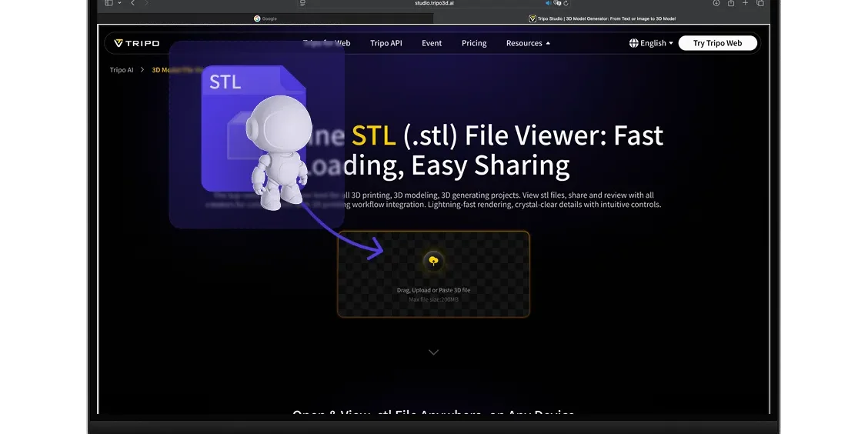Click the yellow STL word in the heading
The width and height of the screenshot is (868, 434).
click(x=373, y=135)
